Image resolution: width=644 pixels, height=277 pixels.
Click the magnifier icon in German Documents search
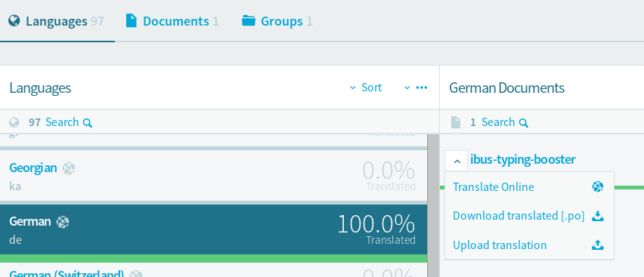coord(523,123)
